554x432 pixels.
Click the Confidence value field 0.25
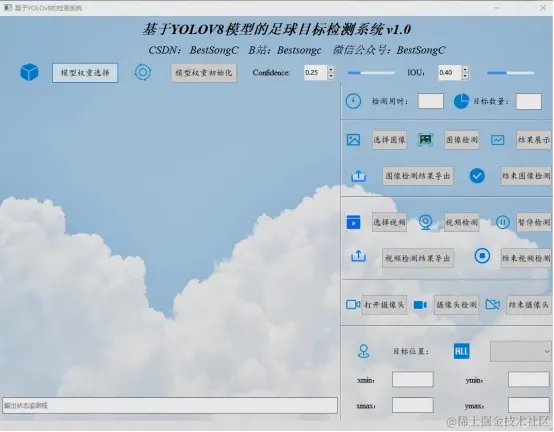(316, 72)
